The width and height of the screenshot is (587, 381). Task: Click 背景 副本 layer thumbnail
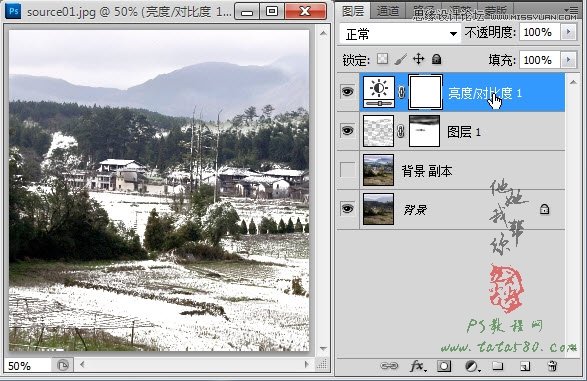[x=378, y=170]
